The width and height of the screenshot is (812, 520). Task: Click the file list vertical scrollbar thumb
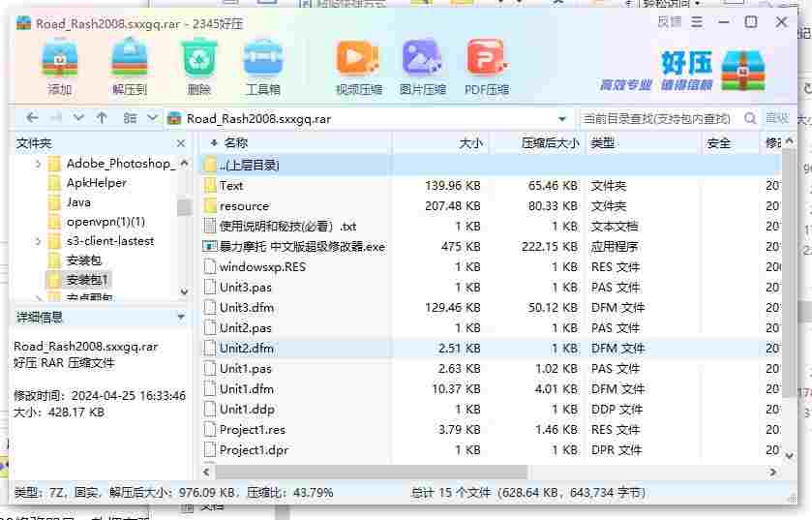(x=789, y=272)
